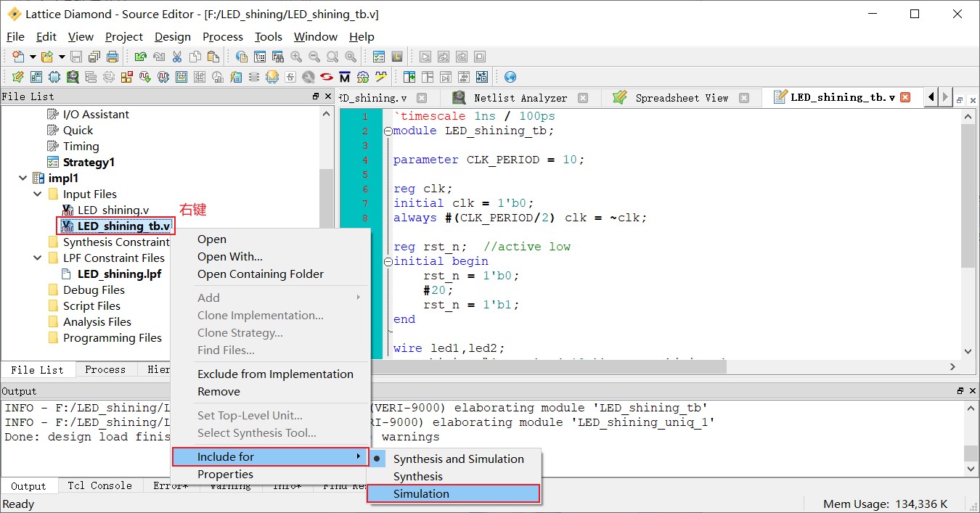The height and width of the screenshot is (513, 980).
Task: Click the Zoom In magnifier icon
Action: coord(296,57)
